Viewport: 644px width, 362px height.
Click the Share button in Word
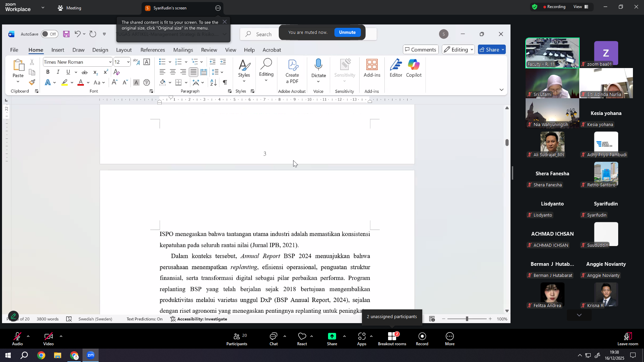[x=492, y=50]
